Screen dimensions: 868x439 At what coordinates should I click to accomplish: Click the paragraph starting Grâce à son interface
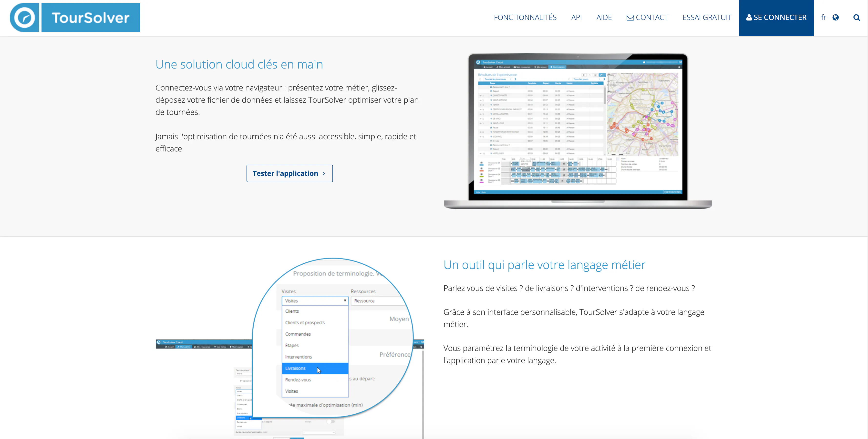tap(574, 318)
